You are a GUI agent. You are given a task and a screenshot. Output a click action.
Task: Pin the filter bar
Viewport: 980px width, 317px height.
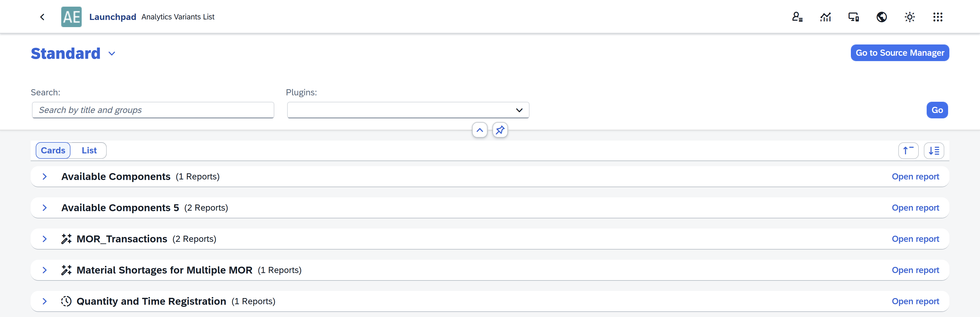pyautogui.click(x=500, y=130)
